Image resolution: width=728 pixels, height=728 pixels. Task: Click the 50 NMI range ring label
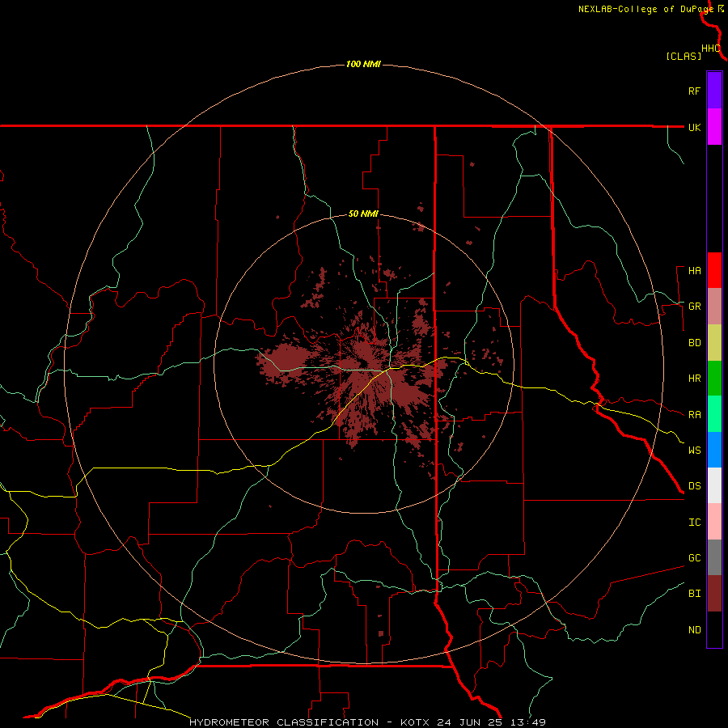(x=363, y=214)
